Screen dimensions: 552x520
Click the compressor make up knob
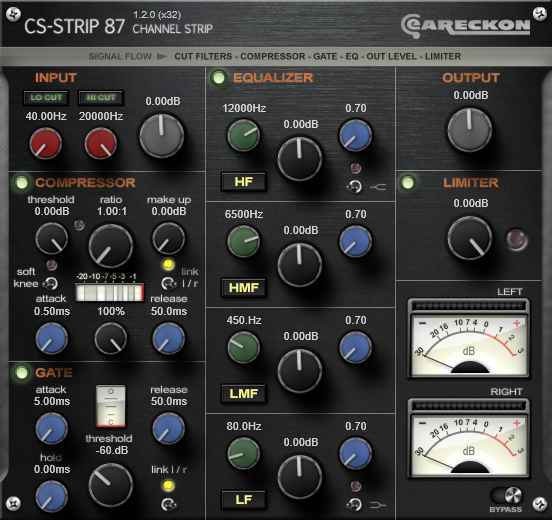pyautogui.click(x=169, y=238)
